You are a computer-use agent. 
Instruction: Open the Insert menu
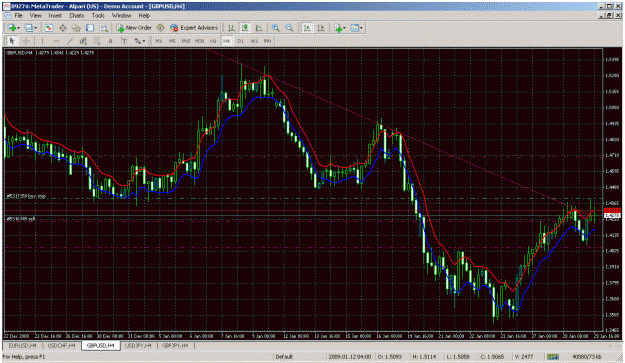55,16
